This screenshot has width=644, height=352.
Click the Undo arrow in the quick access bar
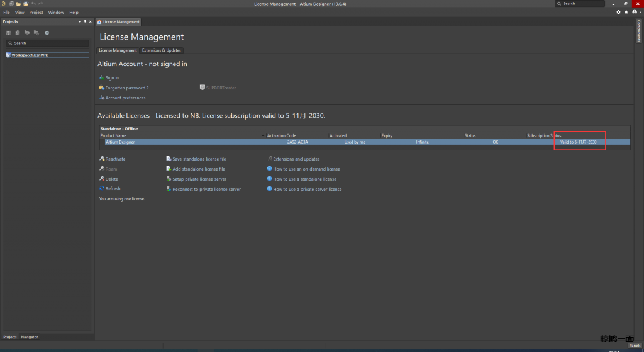pos(33,4)
